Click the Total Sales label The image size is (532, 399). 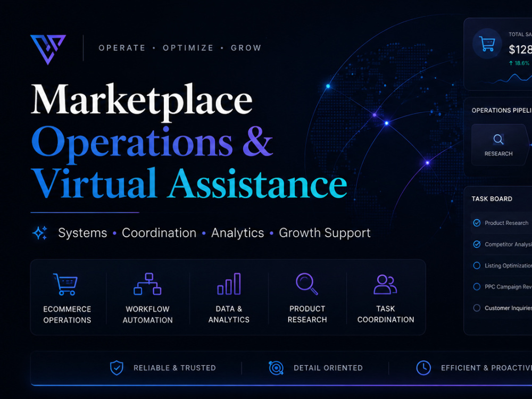520,34
